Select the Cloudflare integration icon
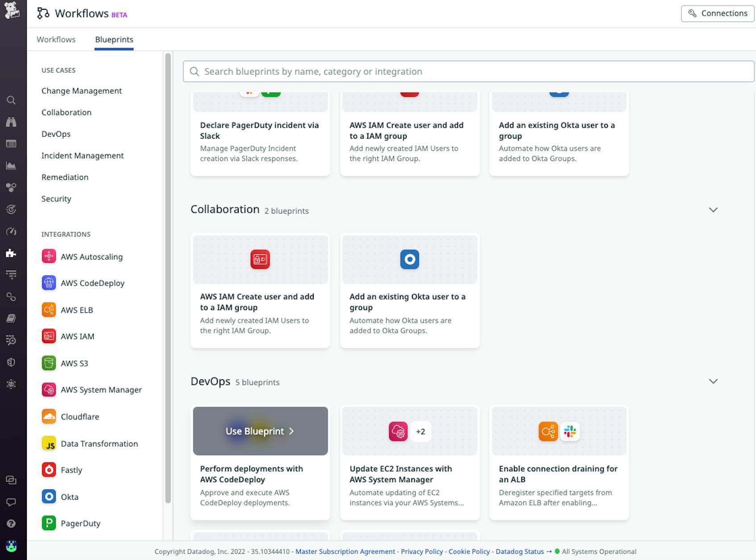The width and height of the screenshot is (756, 560). coord(49,416)
